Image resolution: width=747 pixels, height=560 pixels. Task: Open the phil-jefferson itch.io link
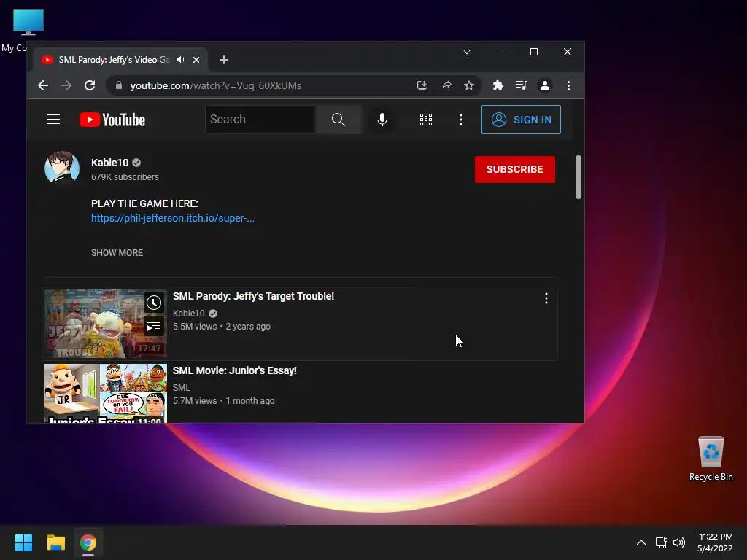(172, 218)
